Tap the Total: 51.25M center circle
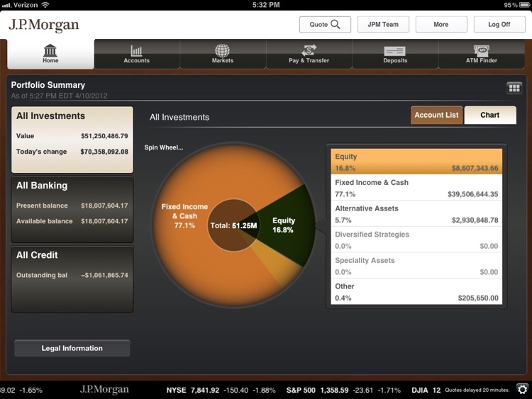 coord(233,225)
